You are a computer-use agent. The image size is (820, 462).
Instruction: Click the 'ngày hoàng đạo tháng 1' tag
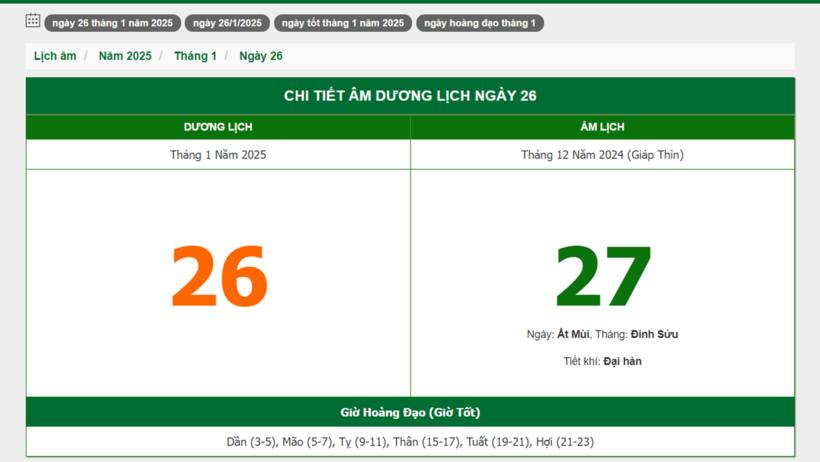[x=479, y=23]
